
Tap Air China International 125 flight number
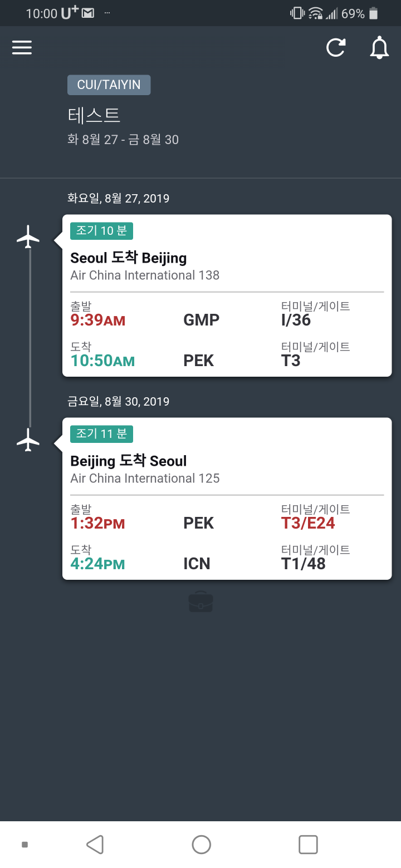pyautogui.click(x=145, y=478)
